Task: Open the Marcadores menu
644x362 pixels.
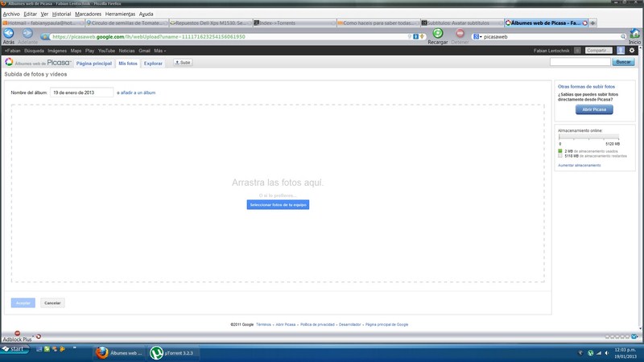Action: pyautogui.click(x=88, y=14)
